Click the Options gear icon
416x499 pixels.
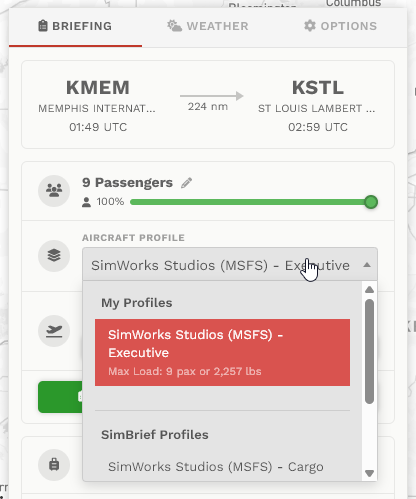click(x=310, y=26)
